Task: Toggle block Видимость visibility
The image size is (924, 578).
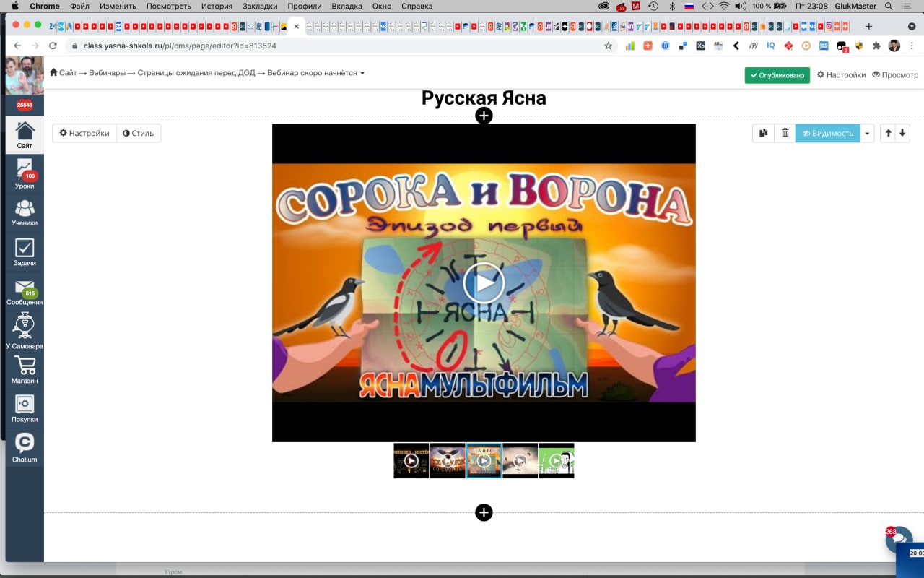Action: point(827,133)
